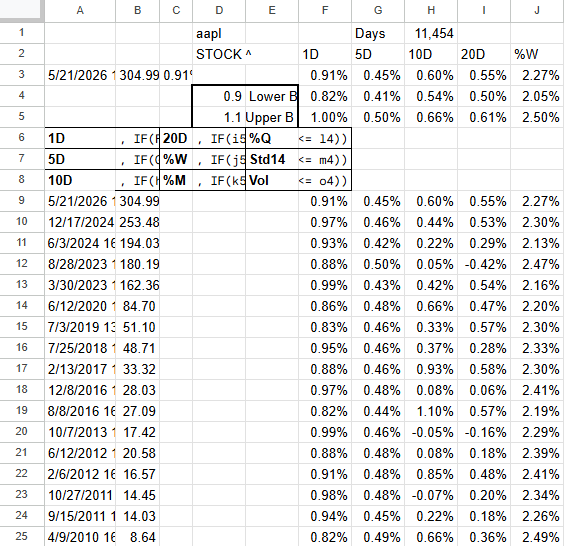This screenshot has height=546, width=564.
Task: Select column F header
Action: 325,10
